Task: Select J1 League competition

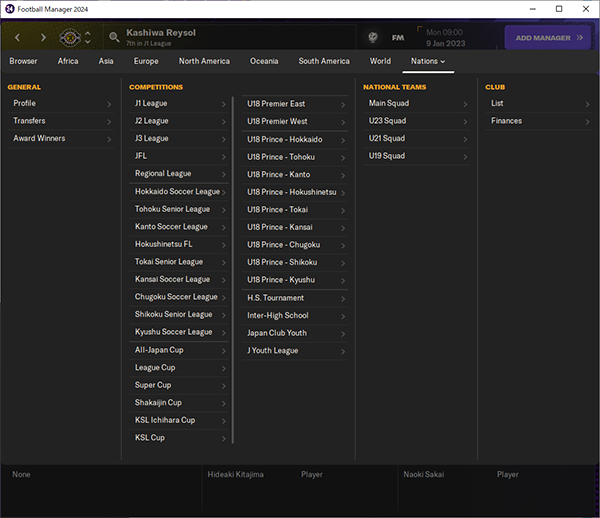Action: click(x=179, y=103)
